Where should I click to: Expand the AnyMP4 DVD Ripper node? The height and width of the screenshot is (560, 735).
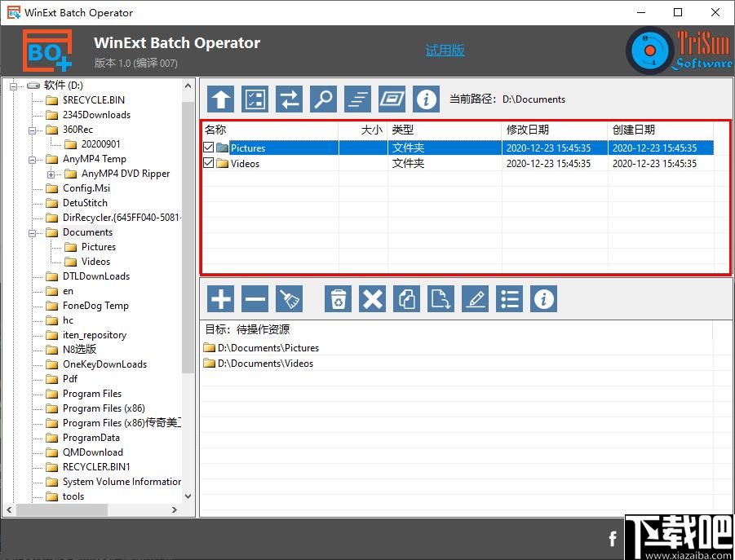[51, 174]
